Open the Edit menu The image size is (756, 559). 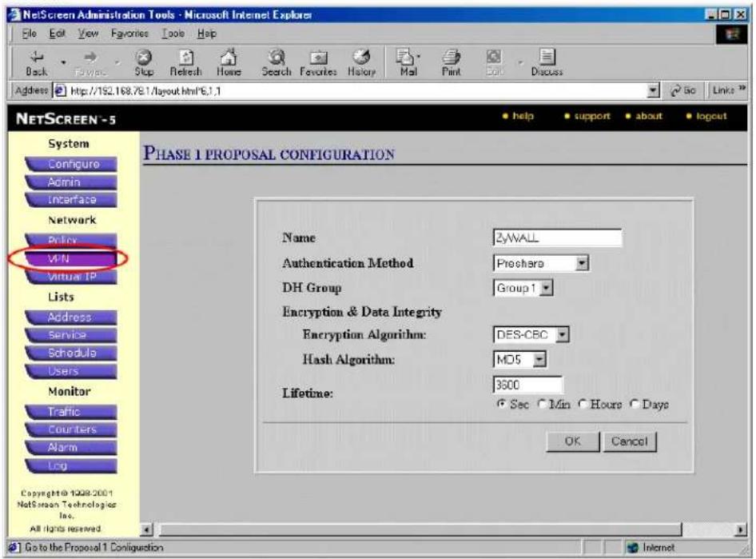click(x=57, y=34)
